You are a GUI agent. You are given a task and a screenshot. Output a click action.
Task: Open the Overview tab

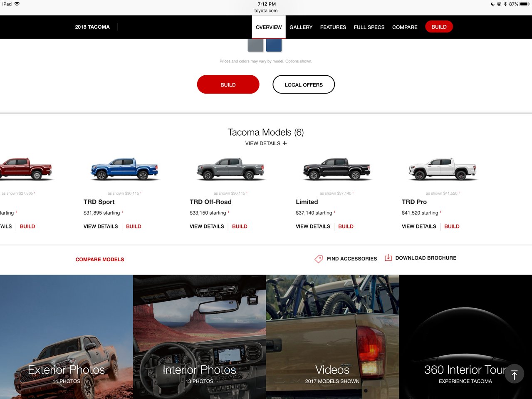pyautogui.click(x=269, y=27)
